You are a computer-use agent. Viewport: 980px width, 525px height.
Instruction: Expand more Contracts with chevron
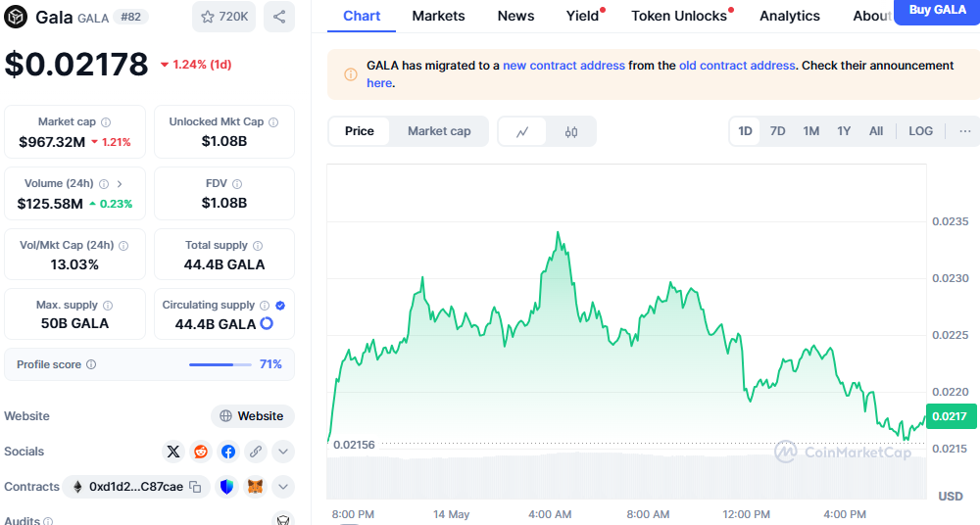pos(283,486)
